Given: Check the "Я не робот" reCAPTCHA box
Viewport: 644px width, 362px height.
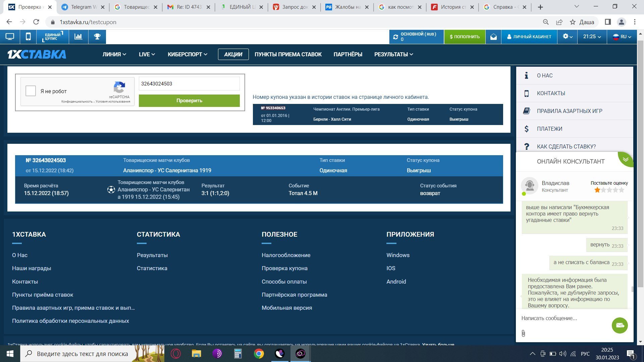Looking at the screenshot, I should tap(31, 91).
